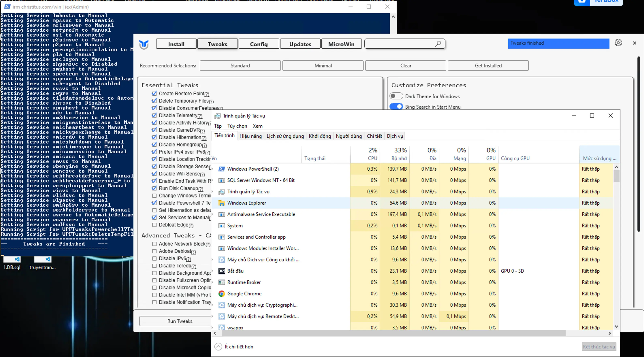The height and width of the screenshot is (357, 644).
Task: Open the Tệp menu in Task Manager
Action: 218,126
